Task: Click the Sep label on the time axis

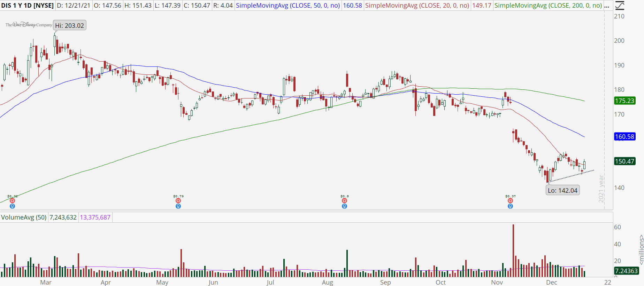Action: (385, 282)
